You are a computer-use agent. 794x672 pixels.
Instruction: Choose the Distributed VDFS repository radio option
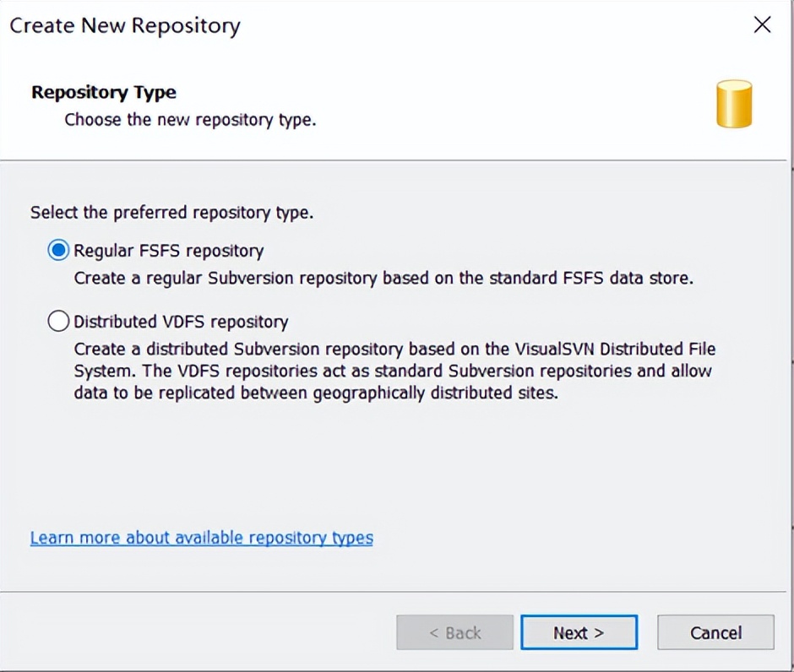(58, 322)
